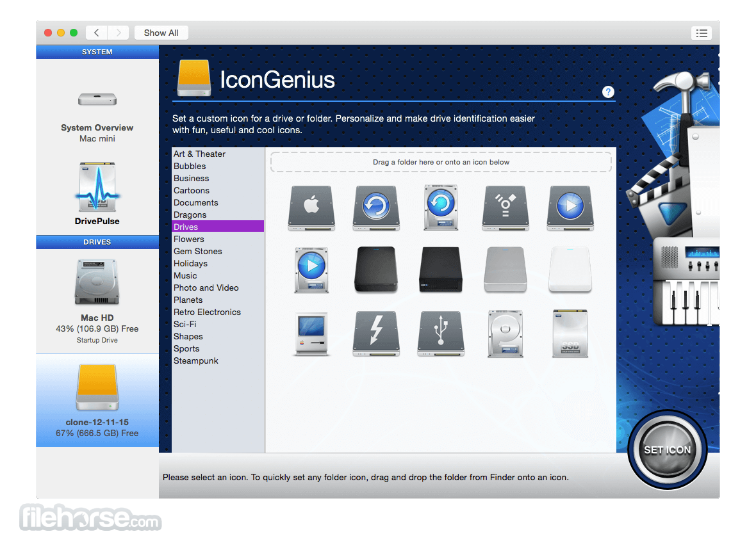
Task: Click the folder drop zone box
Action: (x=441, y=162)
